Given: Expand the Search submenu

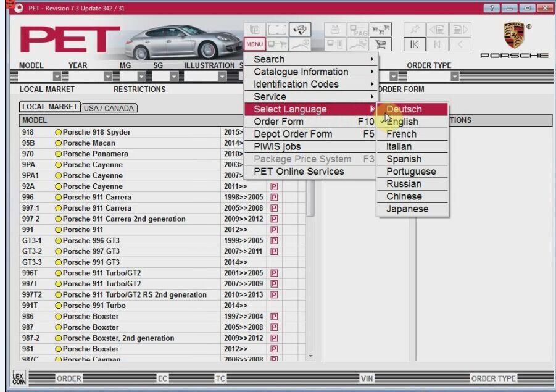Looking at the screenshot, I should click(311, 59).
